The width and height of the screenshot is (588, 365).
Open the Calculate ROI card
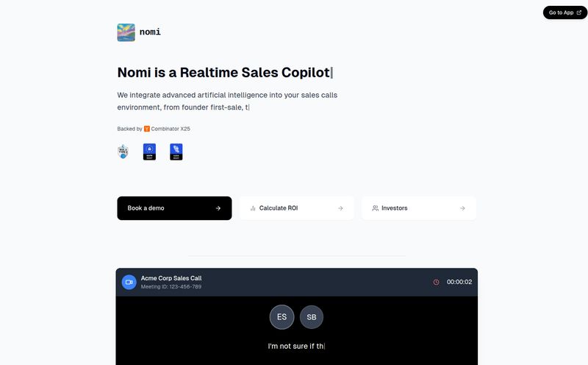pyautogui.click(x=297, y=208)
